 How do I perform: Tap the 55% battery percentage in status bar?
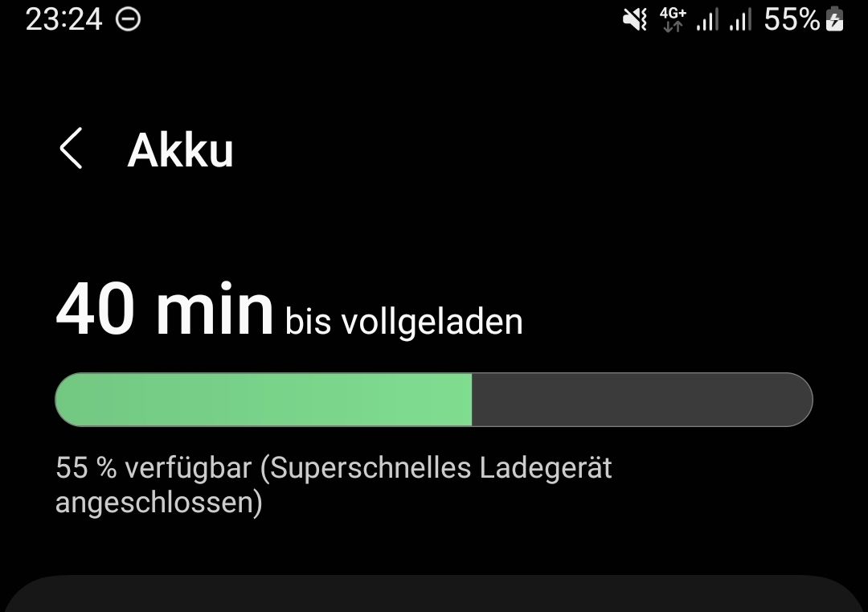(792, 20)
